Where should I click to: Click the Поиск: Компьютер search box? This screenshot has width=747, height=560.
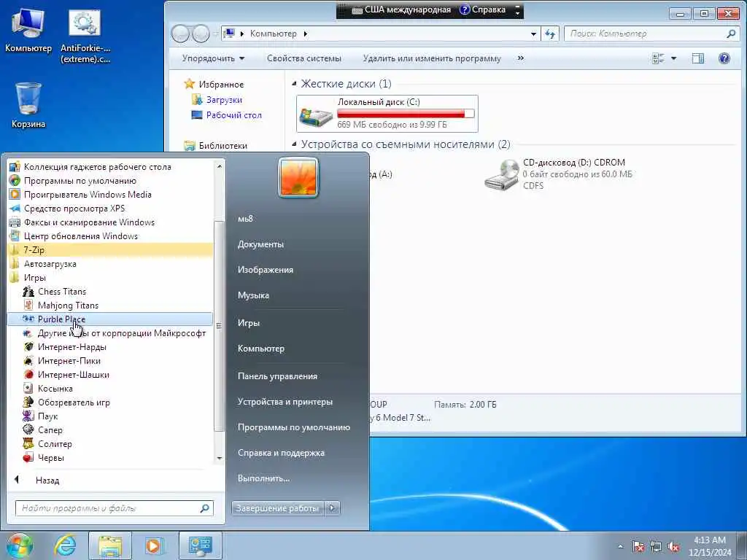(651, 34)
